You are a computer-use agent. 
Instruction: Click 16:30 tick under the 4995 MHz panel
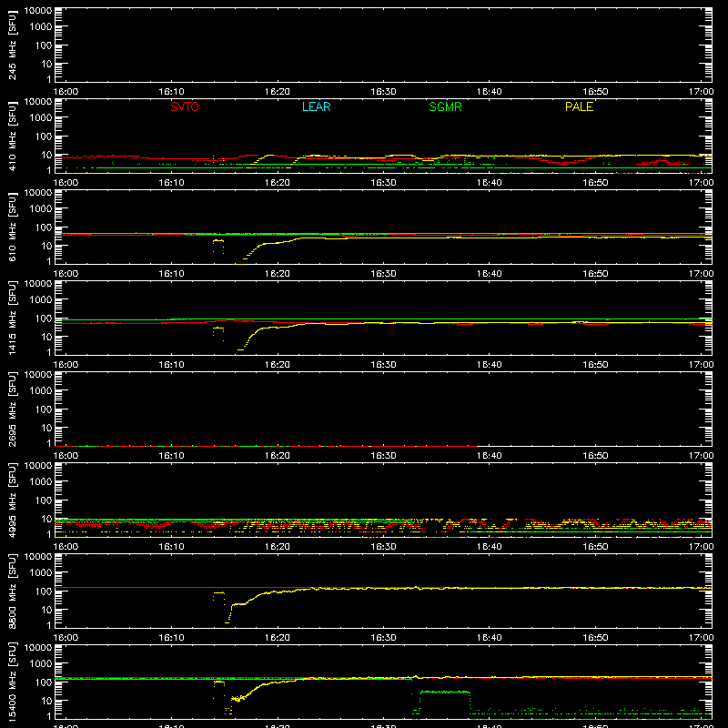coord(383,547)
